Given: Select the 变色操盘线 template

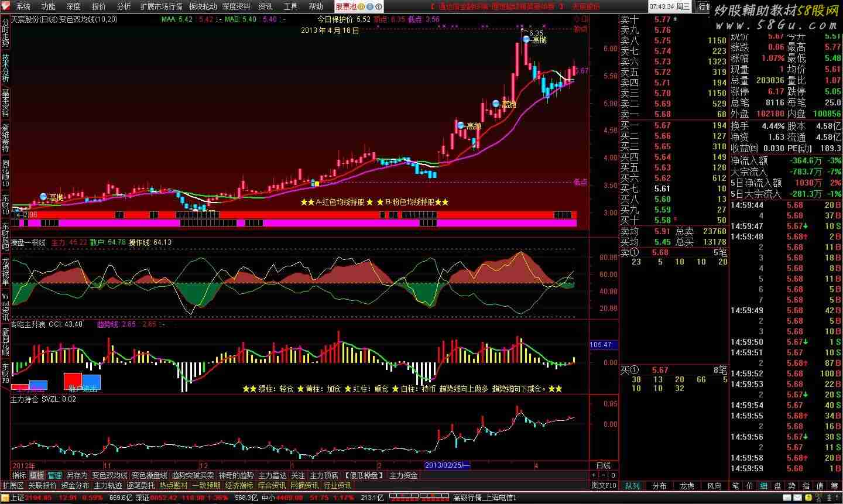Looking at the screenshot, I should click(149, 475).
